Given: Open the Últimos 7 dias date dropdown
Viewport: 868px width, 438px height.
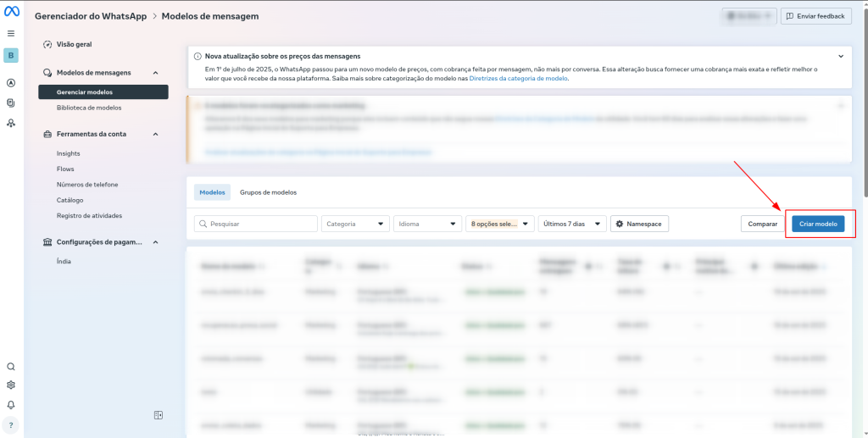Looking at the screenshot, I should click(573, 224).
